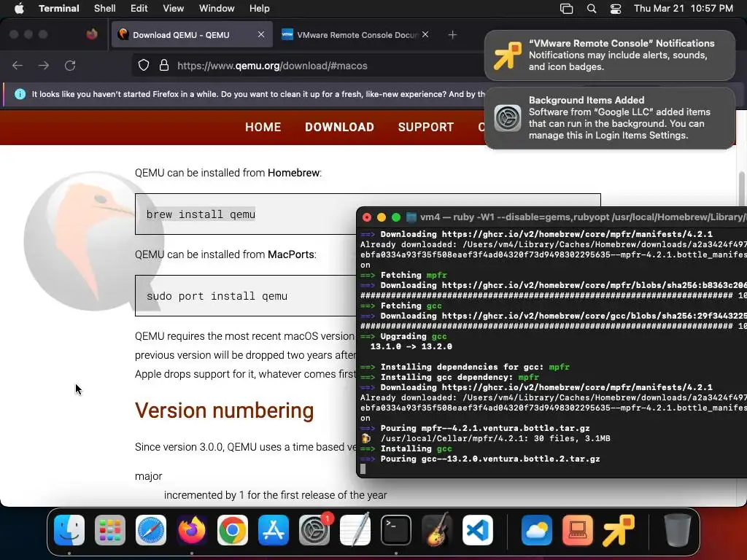The width and height of the screenshot is (747, 560).
Task: Open the Terminal app menu
Action: [x=58, y=9]
